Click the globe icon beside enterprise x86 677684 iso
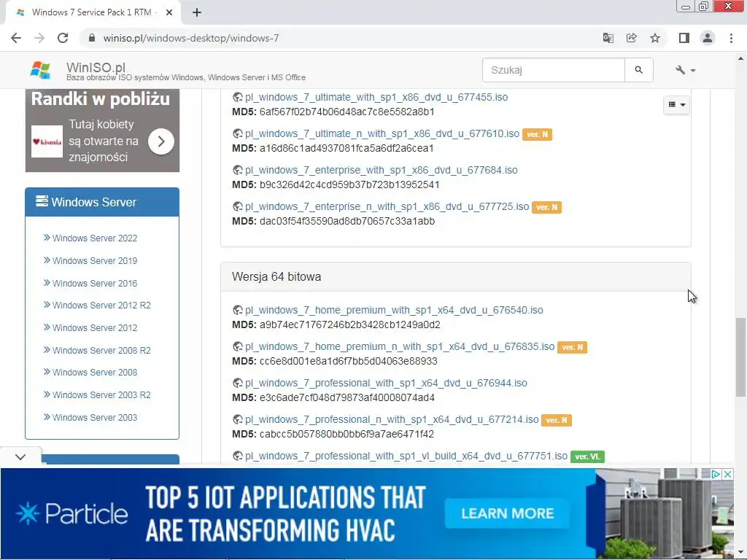 [x=237, y=170]
